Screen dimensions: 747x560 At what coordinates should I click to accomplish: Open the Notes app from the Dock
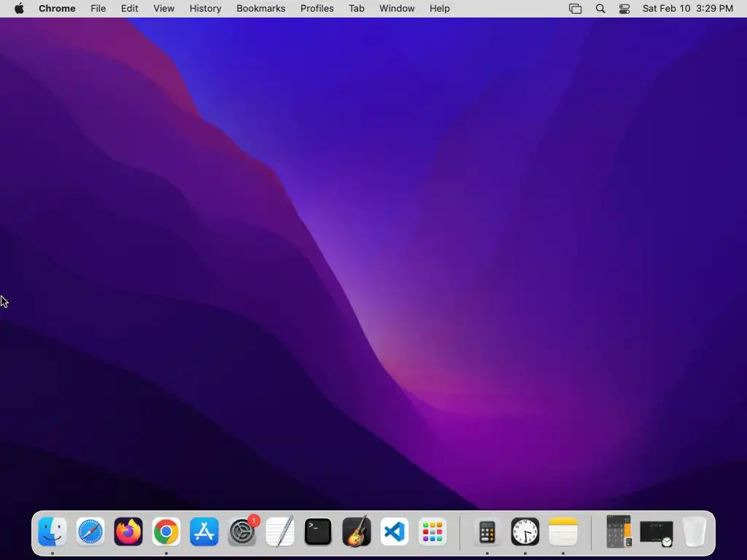563,532
